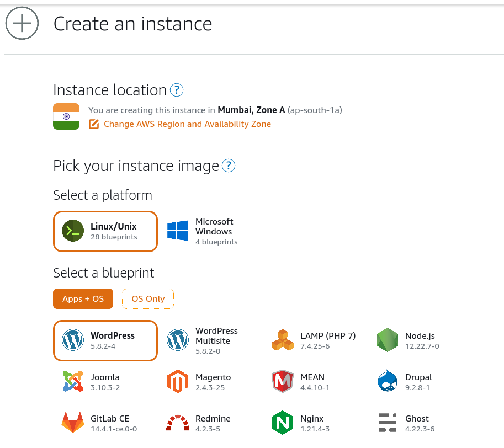Click the 'Mumbai, Zone A' text
Screen dimensions: 504x448
coord(251,110)
